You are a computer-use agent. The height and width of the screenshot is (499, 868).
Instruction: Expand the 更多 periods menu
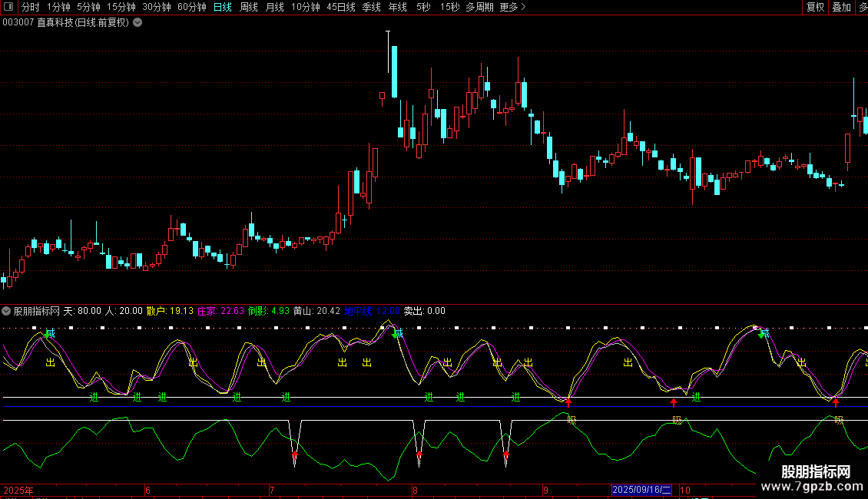click(512, 7)
